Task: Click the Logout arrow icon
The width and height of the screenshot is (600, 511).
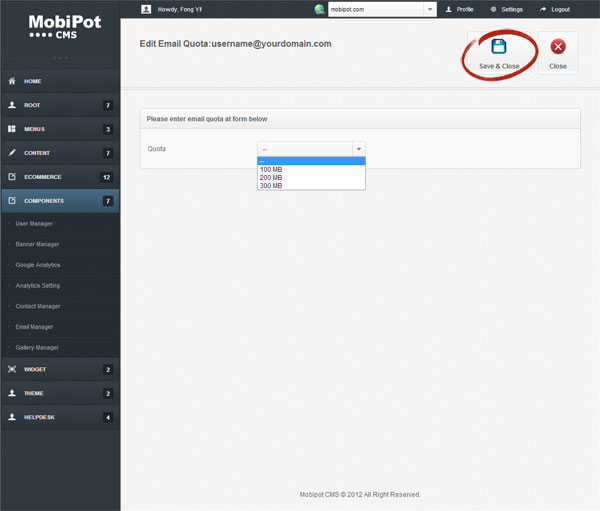Action: tap(543, 9)
